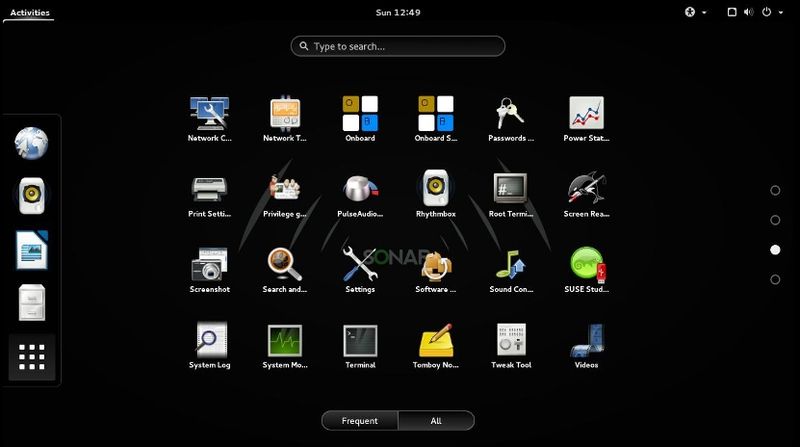This screenshot has width=800, height=447.
Task: Toggle the Show Applications grid button
Action: click(x=32, y=357)
